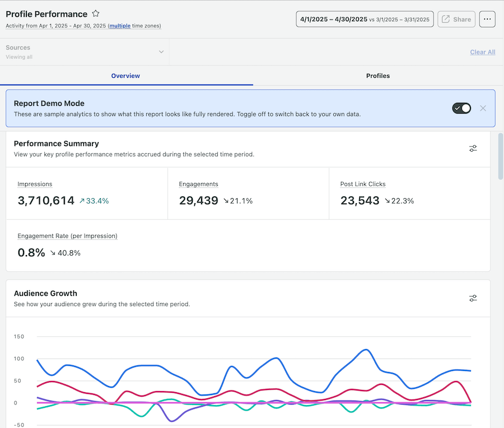Click the blue line in Audience Growth chart
504x428 pixels.
[x=365, y=350]
